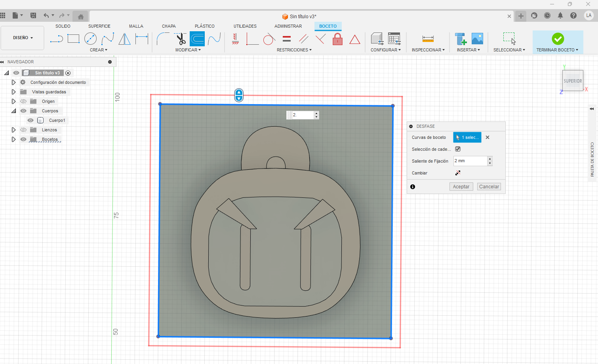Image resolution: width=598 pixels, height=364 pixels.
Task: Click Aceptar in Desfase dialog
Action: tap(461, 187)
